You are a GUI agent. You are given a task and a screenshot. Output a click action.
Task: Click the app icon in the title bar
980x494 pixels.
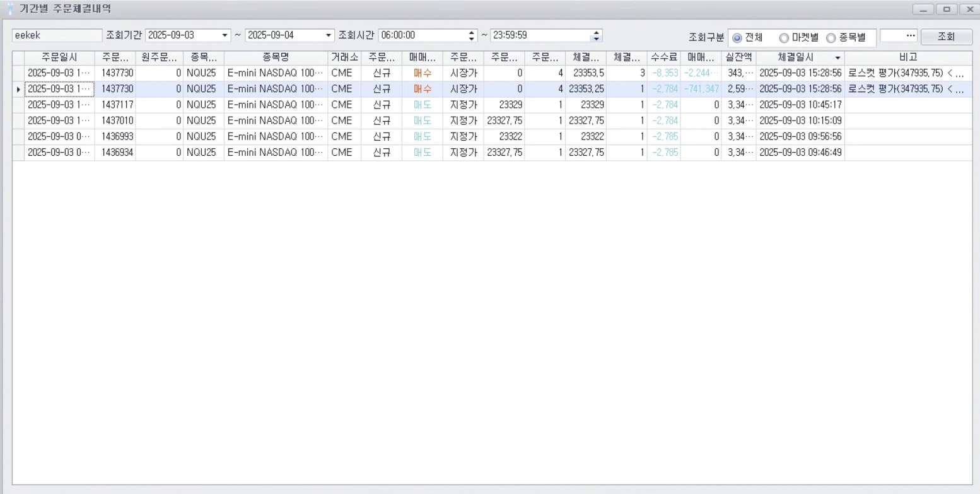[9, 9]
